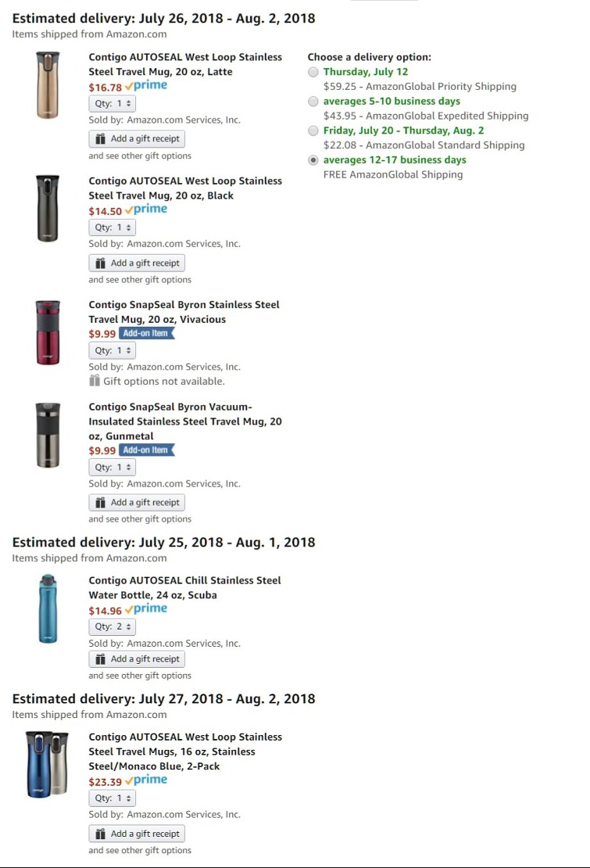Select AmazonGlobal Priority Shipping radio option

(313, 72)
